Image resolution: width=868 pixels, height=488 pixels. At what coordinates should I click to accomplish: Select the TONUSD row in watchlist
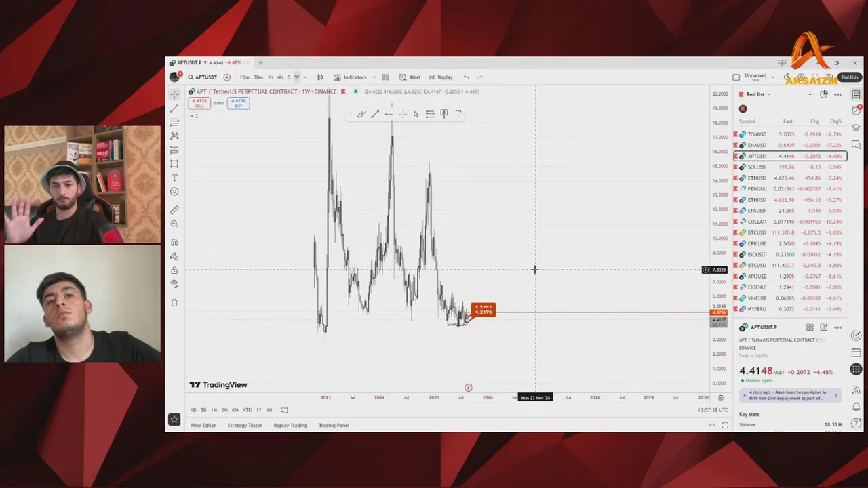tap(790, 134)
